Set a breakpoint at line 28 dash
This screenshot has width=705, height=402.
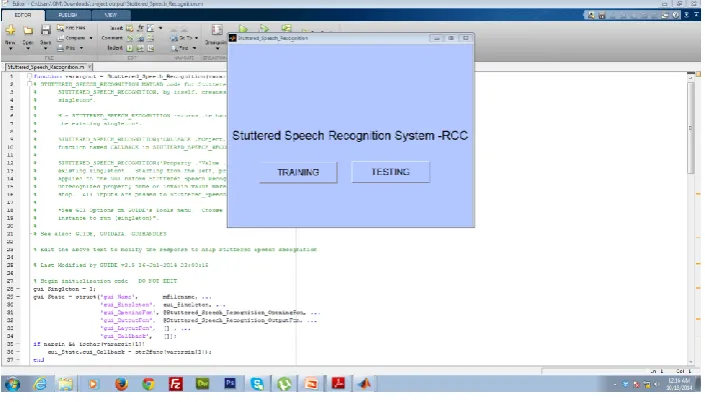[x=18, y=289]
